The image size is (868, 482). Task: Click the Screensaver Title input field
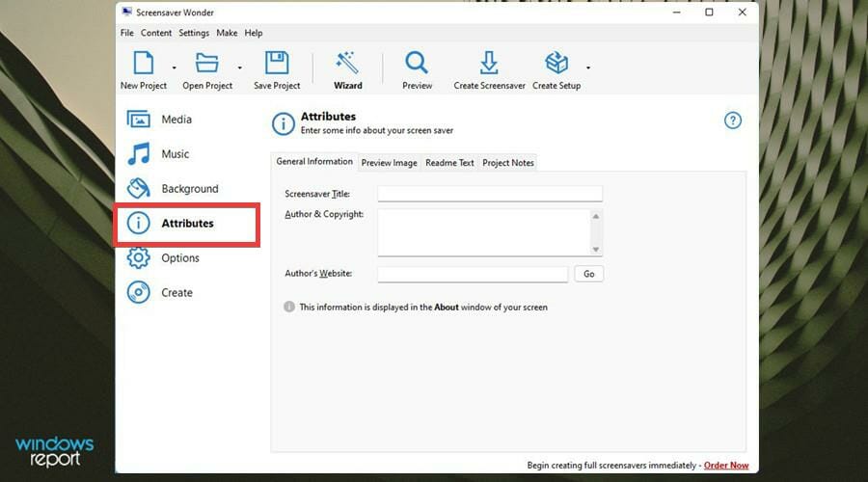[490, 194]
